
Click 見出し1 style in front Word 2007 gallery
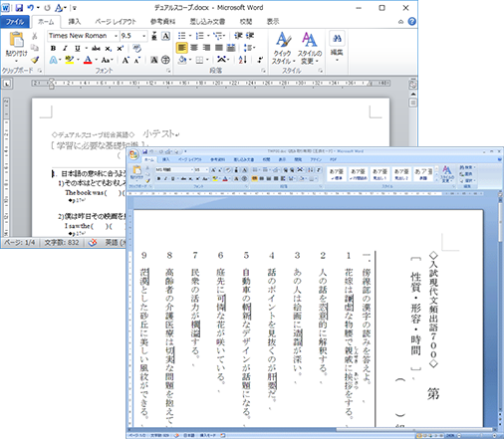(x=379, y=174)
